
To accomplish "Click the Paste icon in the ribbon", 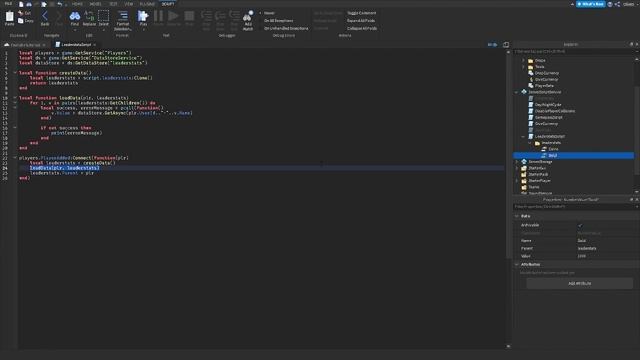I will point(9,17).
